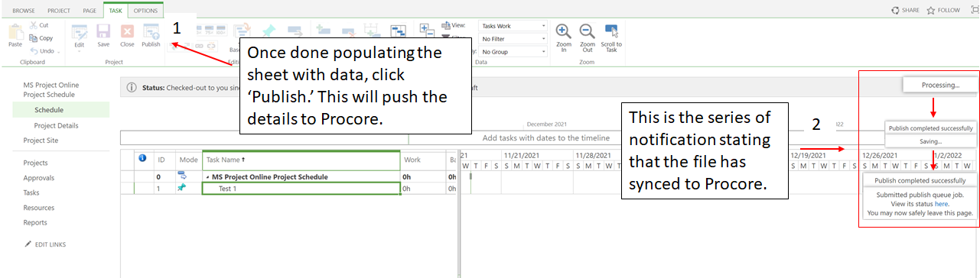Click the Undo arrow icon
The image size is (980, 278).
tap(34, 51)
